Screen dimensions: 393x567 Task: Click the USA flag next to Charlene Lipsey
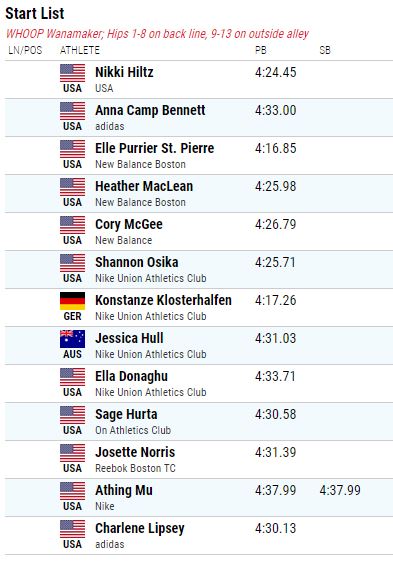click(x=72, y=529)
